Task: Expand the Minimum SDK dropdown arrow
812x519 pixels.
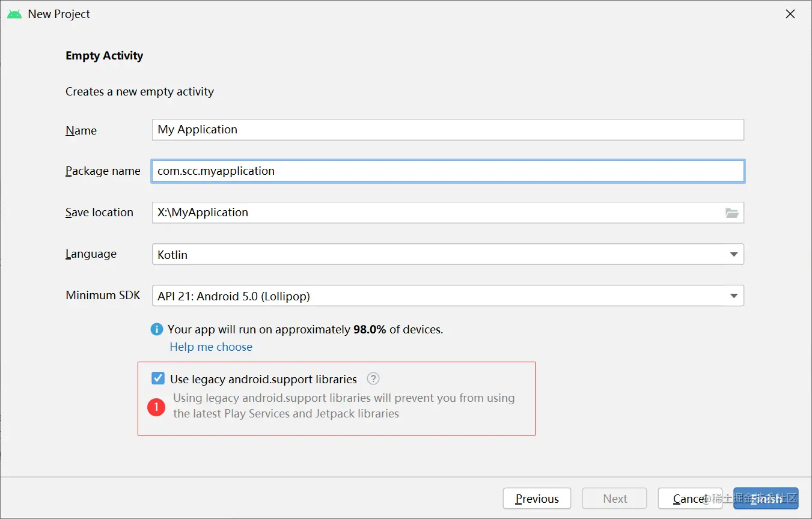Action: 733,296
